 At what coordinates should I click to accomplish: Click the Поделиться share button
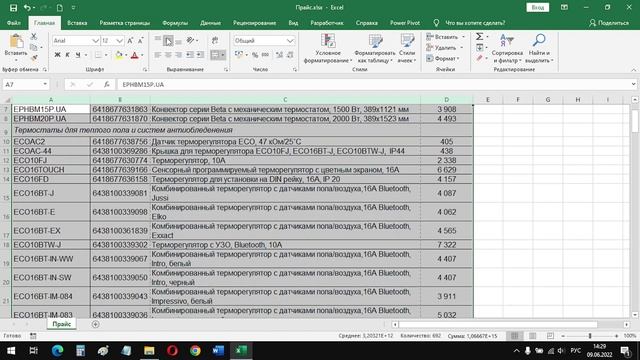[609, 23]
